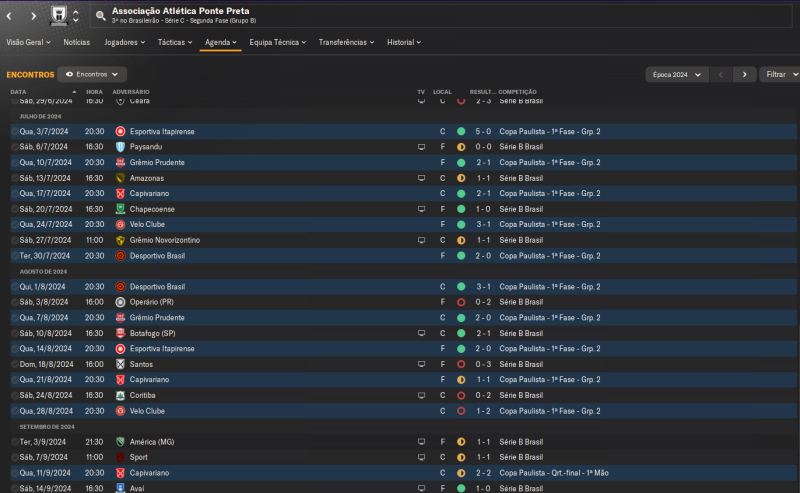The height and width of the screenshot is (493, 800).
Task: Click the Santos club crest
Action: pos(120,364)
